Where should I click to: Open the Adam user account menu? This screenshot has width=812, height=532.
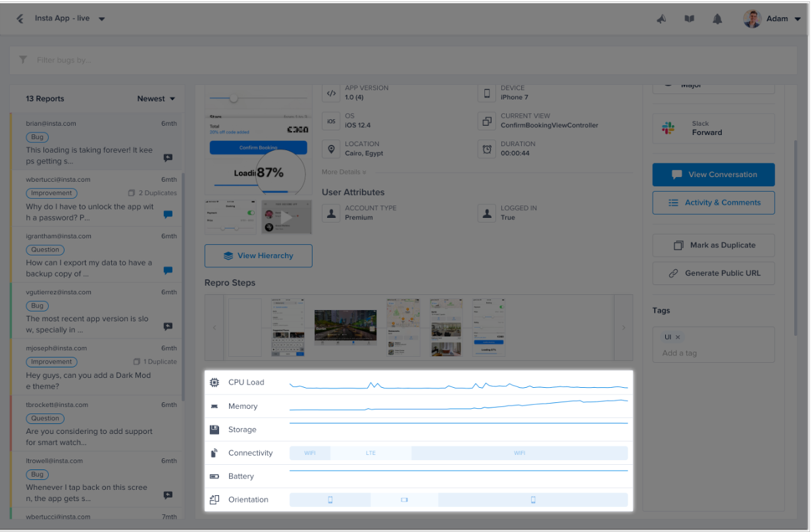point(773,19)
